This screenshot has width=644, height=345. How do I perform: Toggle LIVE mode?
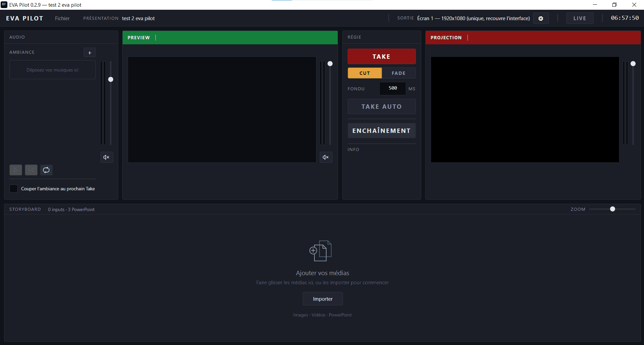[580, 18]
